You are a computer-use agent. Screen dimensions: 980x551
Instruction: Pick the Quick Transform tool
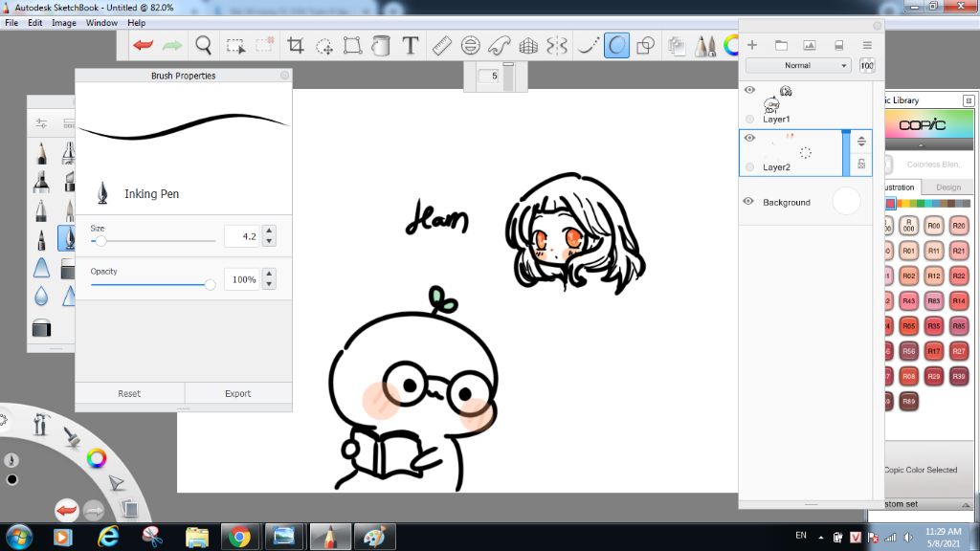324,46
